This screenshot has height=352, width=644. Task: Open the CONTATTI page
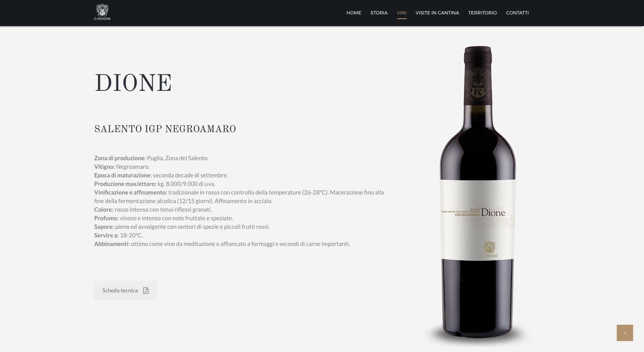click(x=517, y=13)
